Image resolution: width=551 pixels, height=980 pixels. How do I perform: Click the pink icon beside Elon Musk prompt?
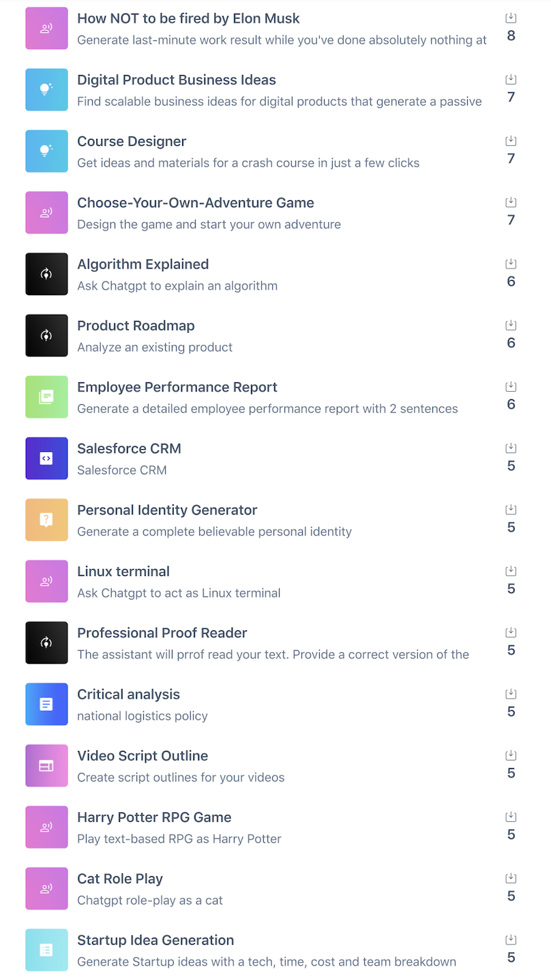tap(46, 29)
